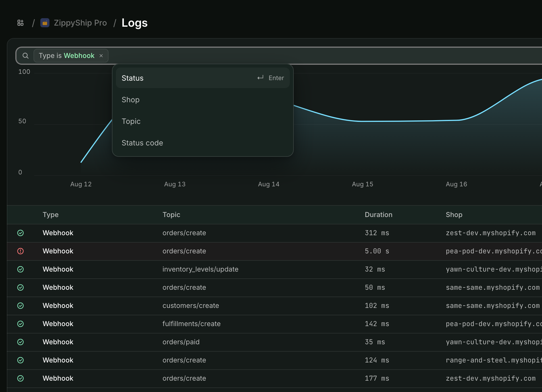Click the 177 ms duration value

coord(377,378)
